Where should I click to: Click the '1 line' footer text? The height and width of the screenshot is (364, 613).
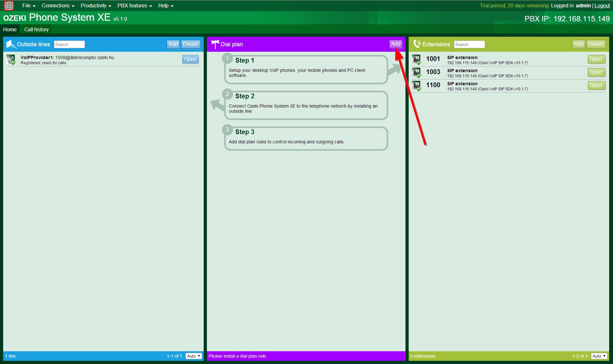pyautogui.click(x=10, y=356)
